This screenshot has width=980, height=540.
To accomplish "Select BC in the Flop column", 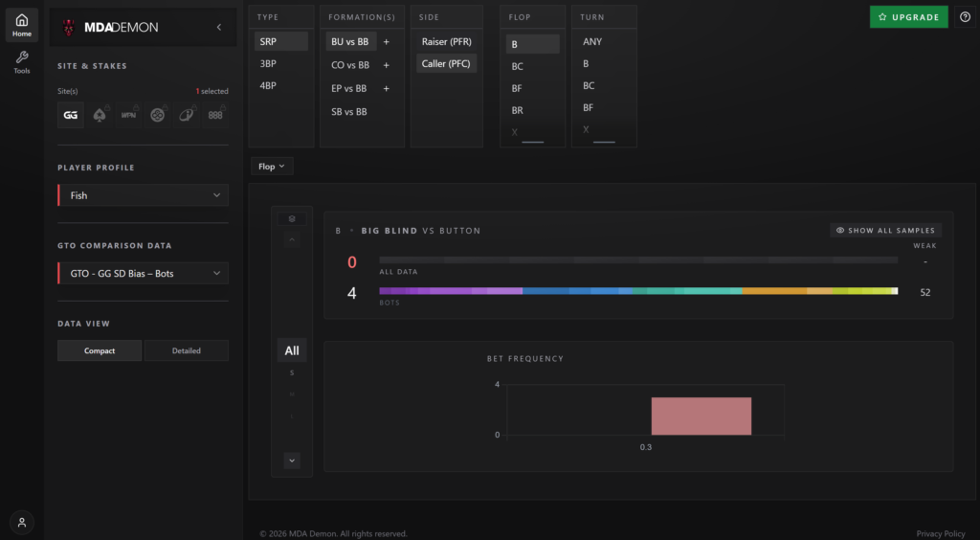I will (x=532, y=66).
